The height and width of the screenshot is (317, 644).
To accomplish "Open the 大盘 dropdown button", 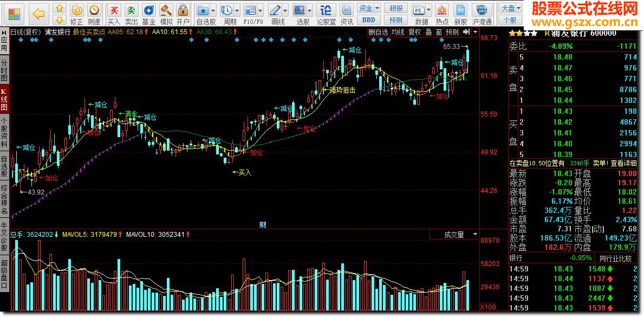I will tap(510, 8).
